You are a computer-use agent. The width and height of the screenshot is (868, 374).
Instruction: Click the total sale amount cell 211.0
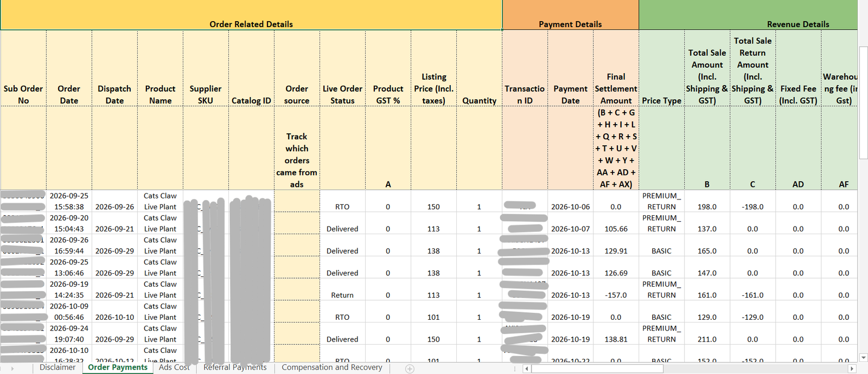point(707,334)
